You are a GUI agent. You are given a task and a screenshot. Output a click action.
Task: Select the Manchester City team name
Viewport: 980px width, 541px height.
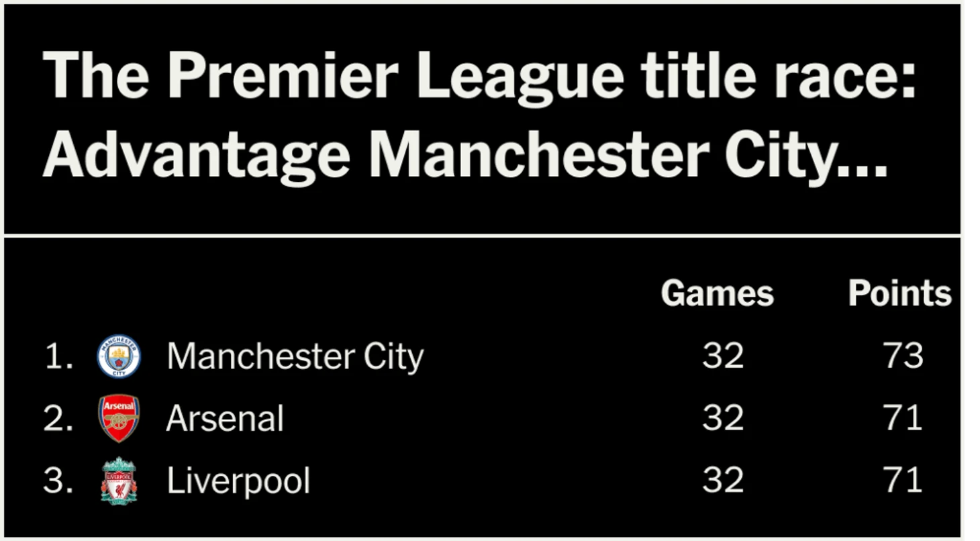(295, 356)
